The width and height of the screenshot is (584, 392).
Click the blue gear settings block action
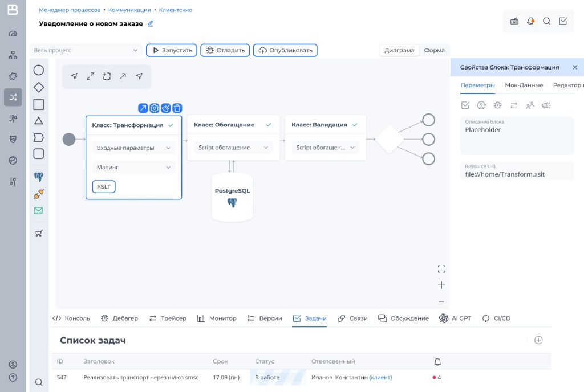(x=154, y=108)
